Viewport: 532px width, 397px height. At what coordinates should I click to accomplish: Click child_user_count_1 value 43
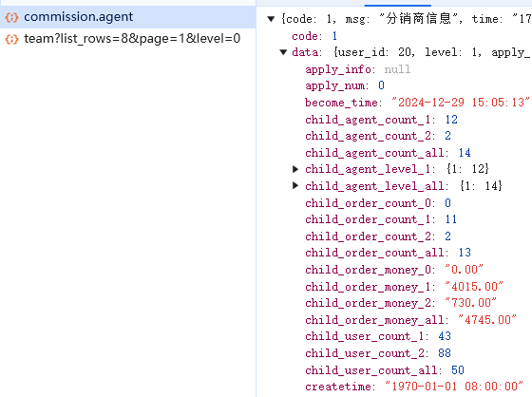[x=445, y=336]
